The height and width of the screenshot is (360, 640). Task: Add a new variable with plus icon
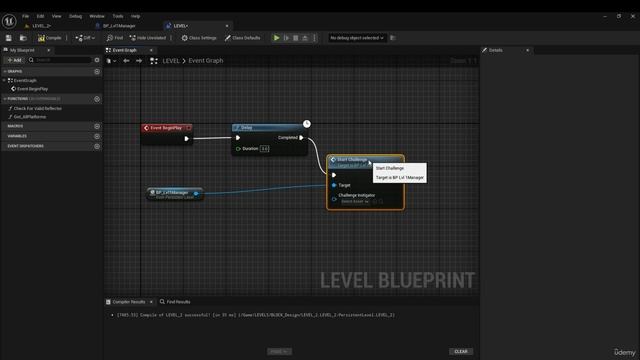click(x=97, y=136)
